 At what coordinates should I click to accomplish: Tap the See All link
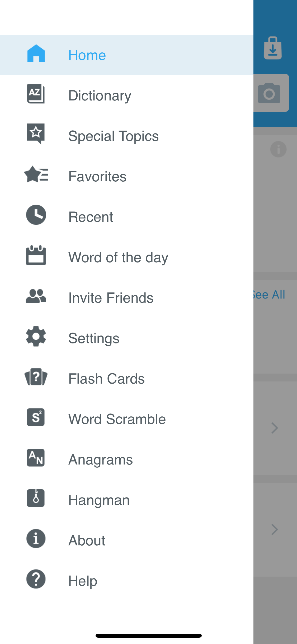[x=269, y=295]
